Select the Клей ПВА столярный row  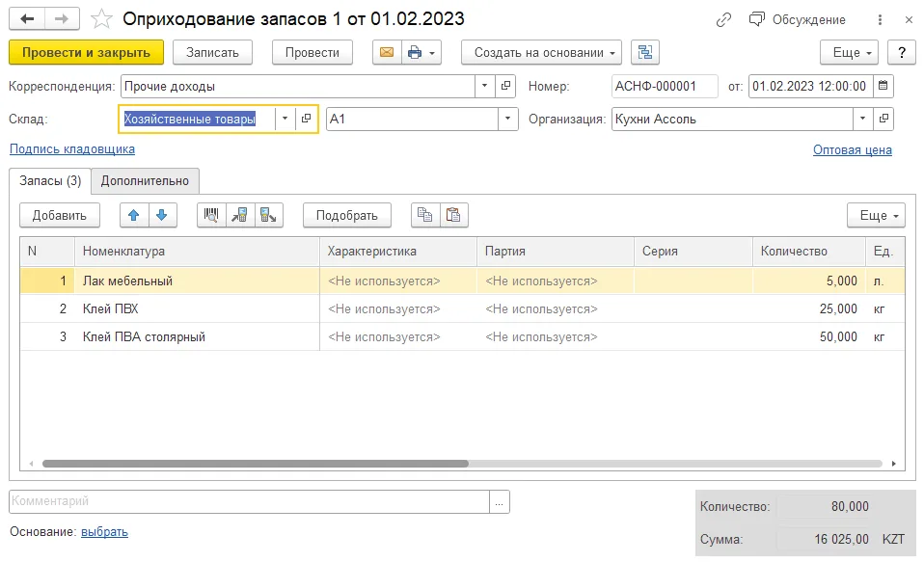tap(463, 337)
